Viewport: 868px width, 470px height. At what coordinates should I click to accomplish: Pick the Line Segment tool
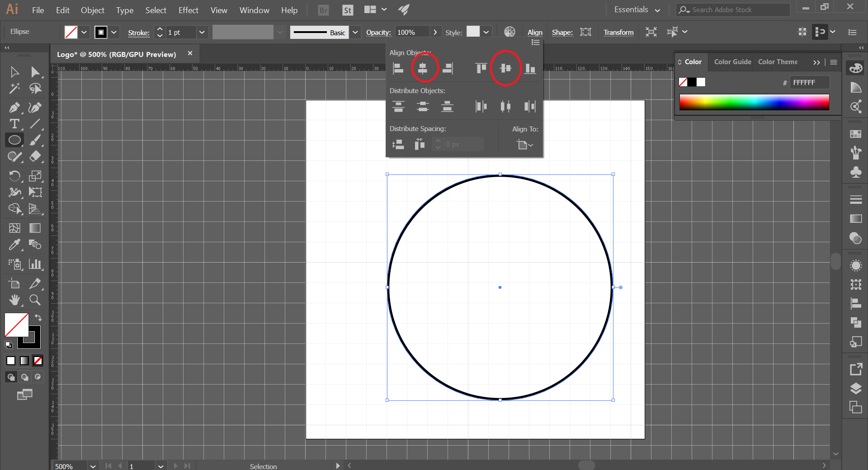pyautogui.click(x=35, y=124)
